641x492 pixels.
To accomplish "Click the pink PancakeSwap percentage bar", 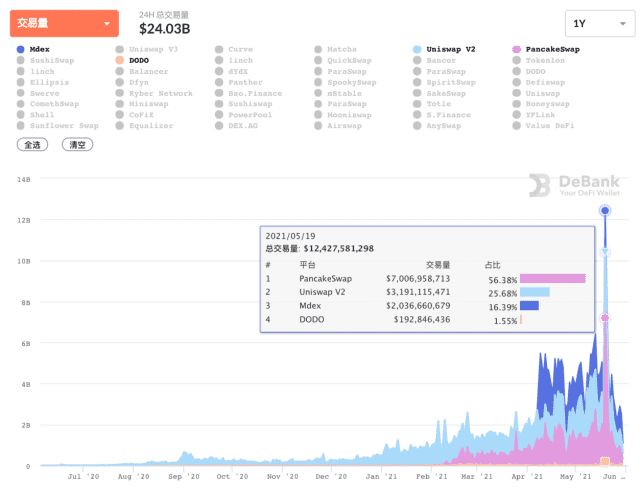I will 552,279.
